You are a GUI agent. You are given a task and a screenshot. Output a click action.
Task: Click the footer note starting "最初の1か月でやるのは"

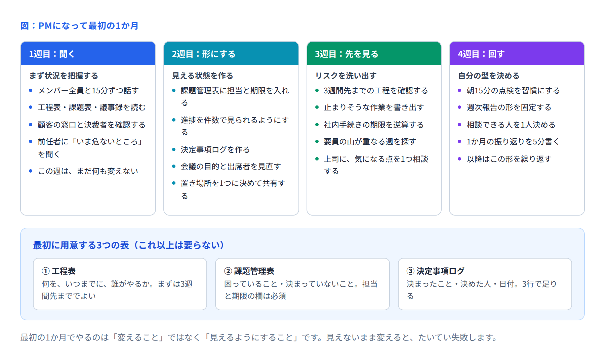point(259,337)
